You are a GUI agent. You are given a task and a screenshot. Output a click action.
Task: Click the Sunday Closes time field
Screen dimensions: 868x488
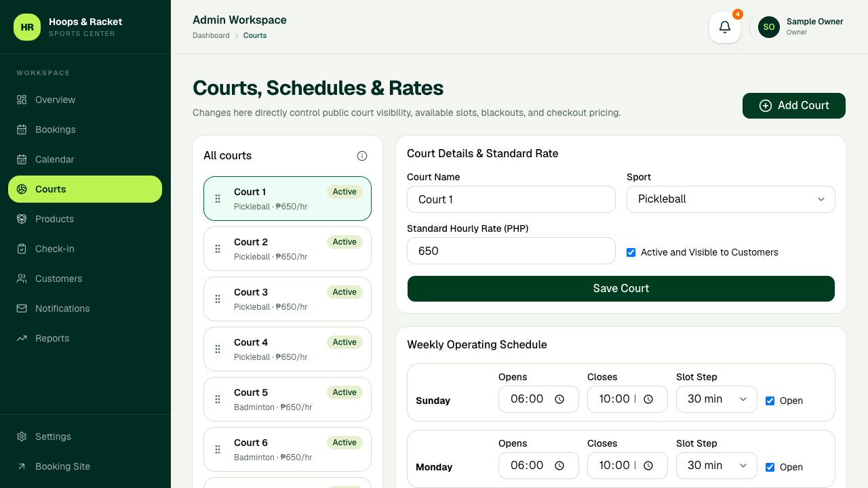[627, 399]
